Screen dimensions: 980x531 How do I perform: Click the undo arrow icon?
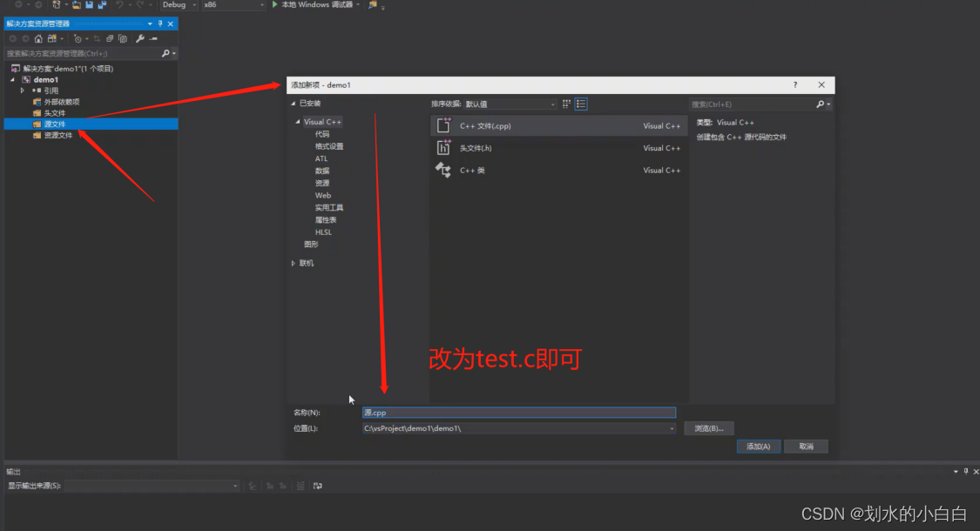pyautogui.click(x=119, y=4)
